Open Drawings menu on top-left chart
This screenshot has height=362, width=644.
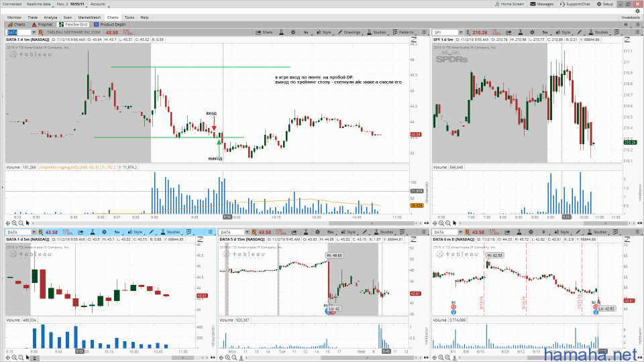coord(349,32)
